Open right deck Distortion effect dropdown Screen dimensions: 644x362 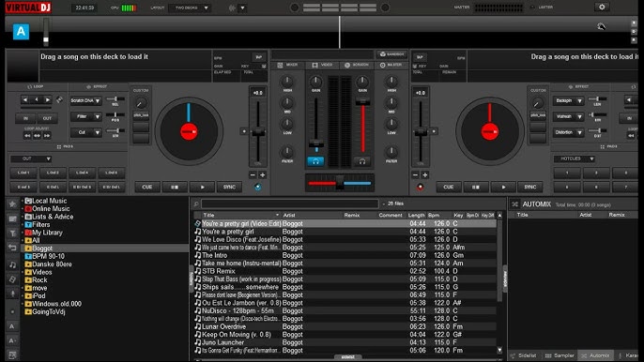click(x=569, y=132)
